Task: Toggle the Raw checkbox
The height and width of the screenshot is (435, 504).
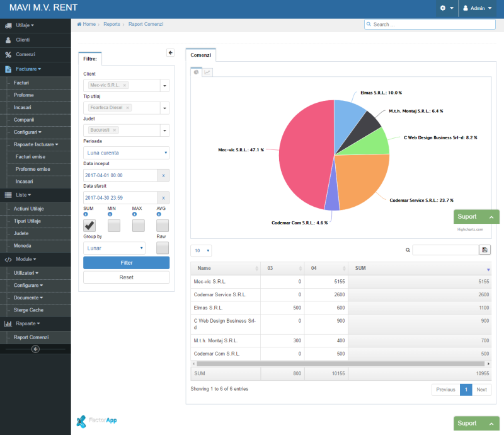Action: (x=163, y=248)
